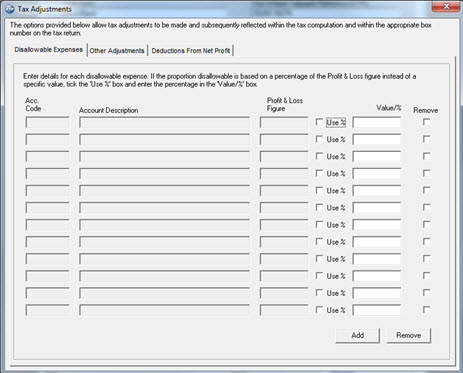Click the Add button

click(x=357, y=335)
